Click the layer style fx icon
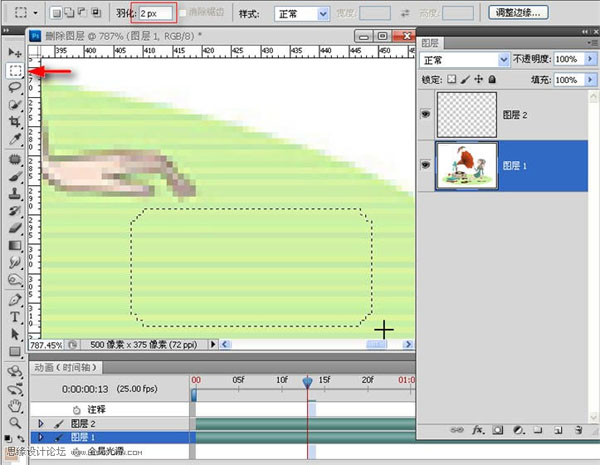The width and height of the screenshot is (600, 465). coord(478,429)
